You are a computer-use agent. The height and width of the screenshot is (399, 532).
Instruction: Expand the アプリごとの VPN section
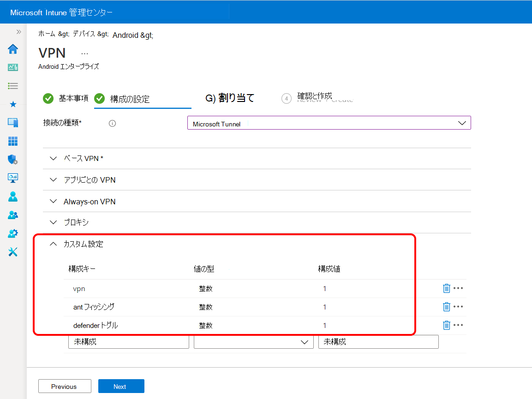tap(257, 180)
